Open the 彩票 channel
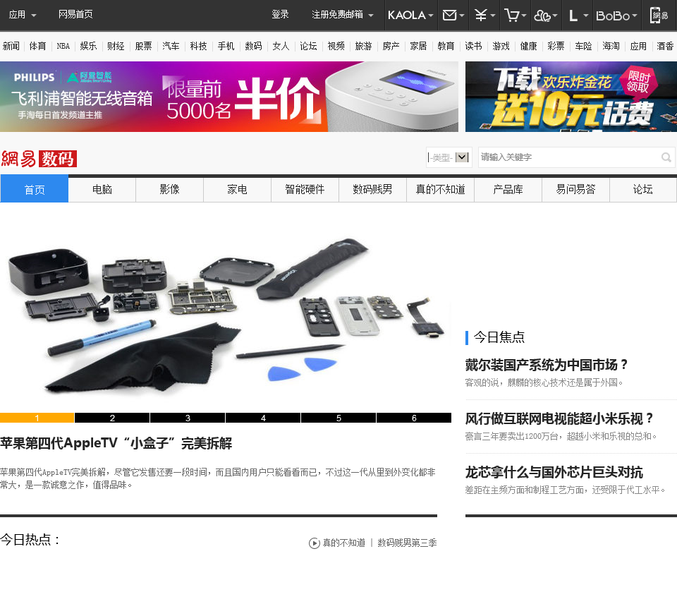677x616 pixels. (556, 46)
